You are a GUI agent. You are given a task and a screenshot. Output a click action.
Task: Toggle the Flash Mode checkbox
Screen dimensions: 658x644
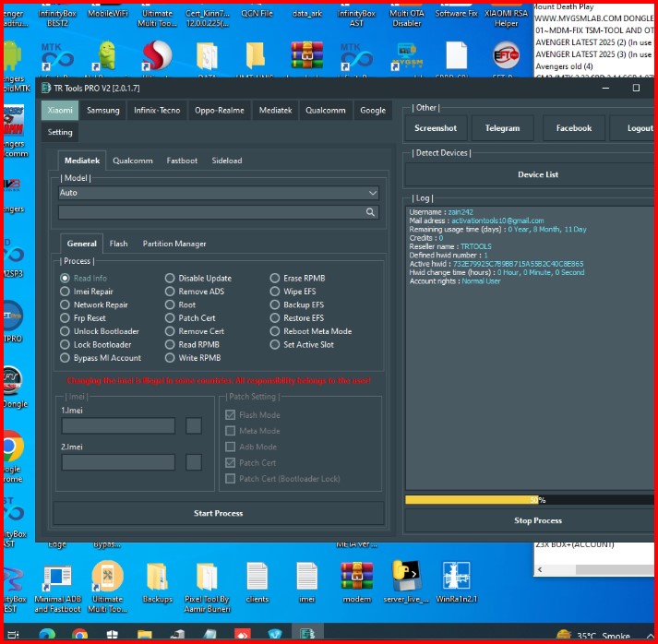click(230, 415)
